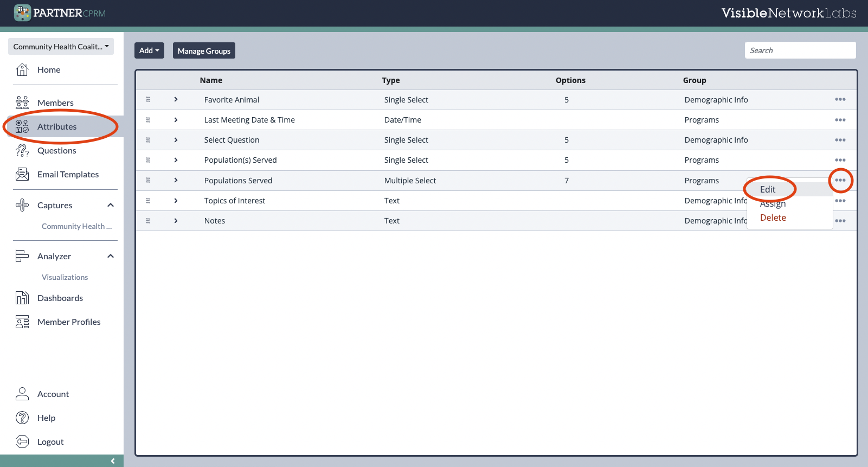This screenshot has width=868, height=467.
Task: Click the Logout icon
Action: click(x=22, y=442)
